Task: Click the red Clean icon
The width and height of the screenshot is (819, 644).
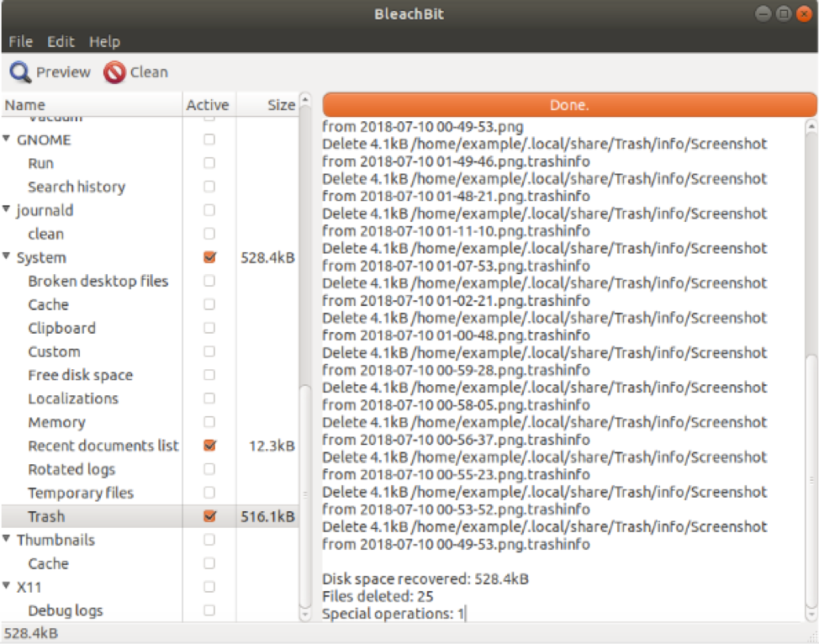Action: 114,72
